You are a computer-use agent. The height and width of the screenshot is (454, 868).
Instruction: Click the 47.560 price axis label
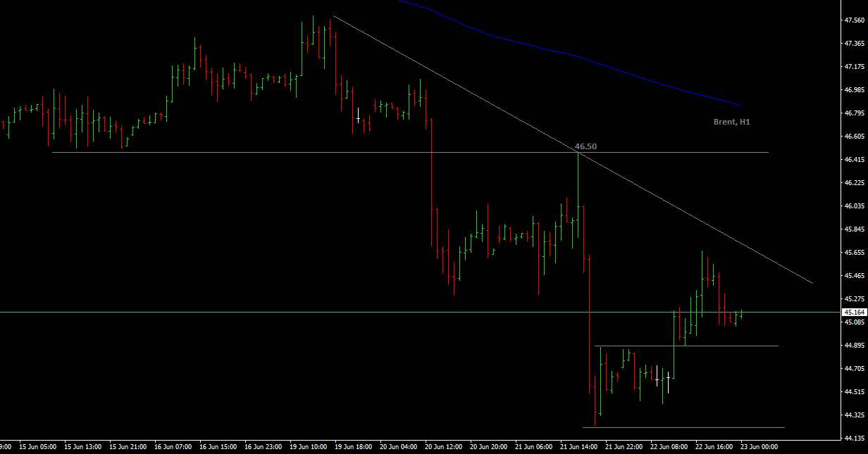pyautogui.click(x=854, y=20)
